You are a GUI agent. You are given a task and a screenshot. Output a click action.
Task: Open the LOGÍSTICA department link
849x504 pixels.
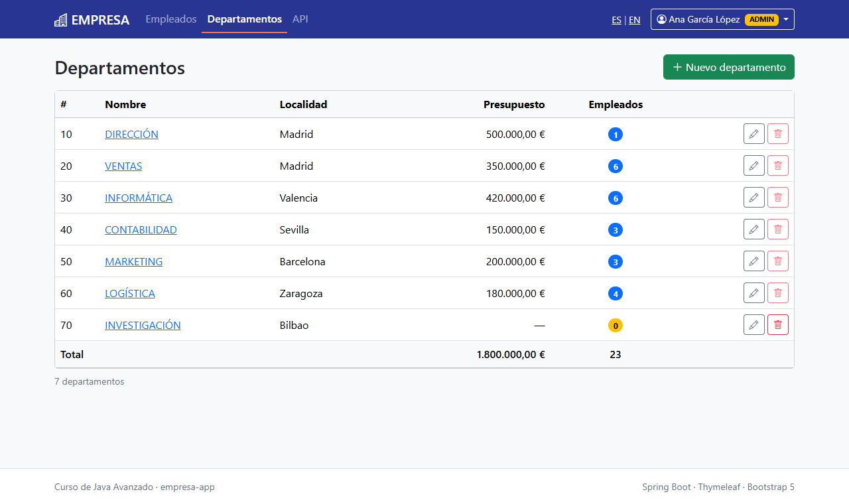point(130,293)
